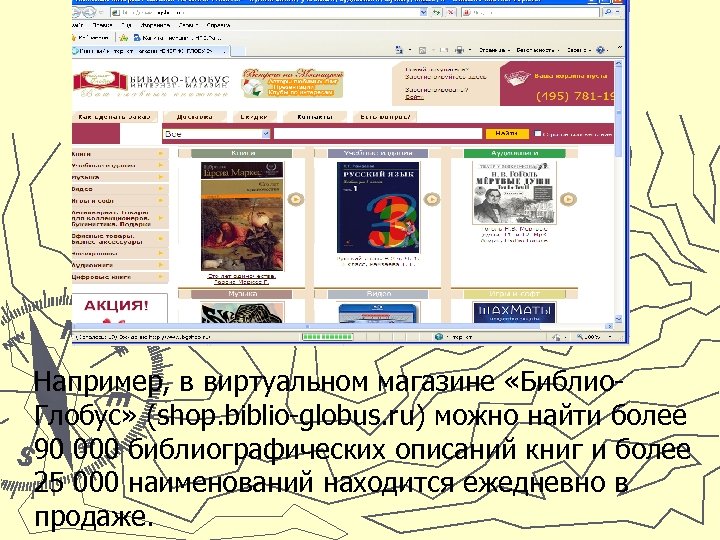Viewport: 720px width, 540px height.
Task: Click the АКЦИЯ! promo banner
Action: point(120,309)
